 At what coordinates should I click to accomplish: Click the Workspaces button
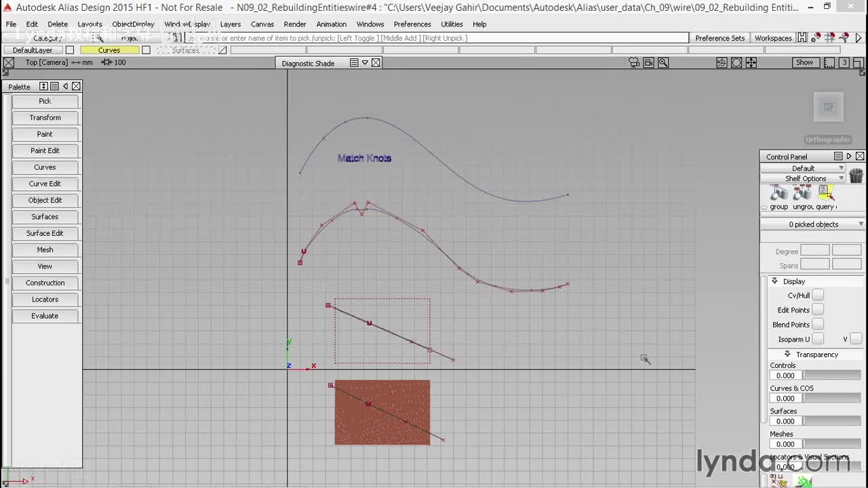(x=773, y=38)
